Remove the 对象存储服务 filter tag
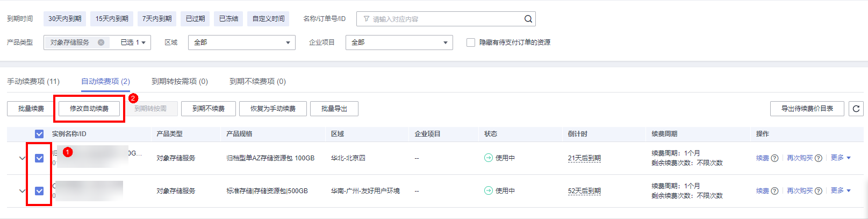Viewport: 868px width, 219px height. (x=101, y=43)
